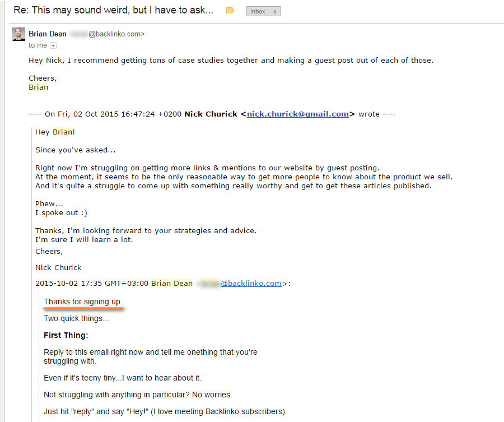Click Nick Churick's name in the reply header
The width and height of the screenshot is (504, 422).
(213, 114)
